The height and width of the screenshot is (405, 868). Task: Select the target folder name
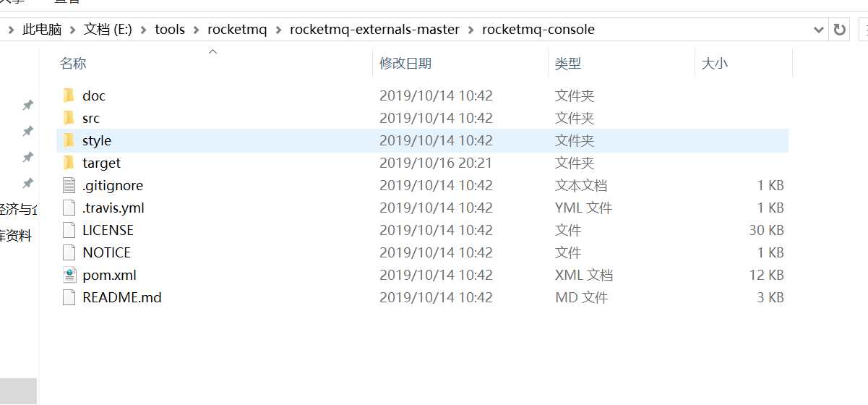[101, 163]
